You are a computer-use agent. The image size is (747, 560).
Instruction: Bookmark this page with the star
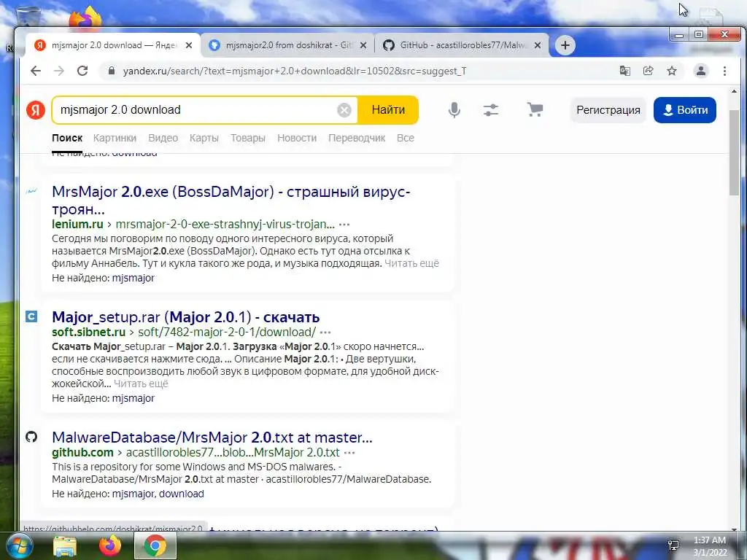pos(672,71)
